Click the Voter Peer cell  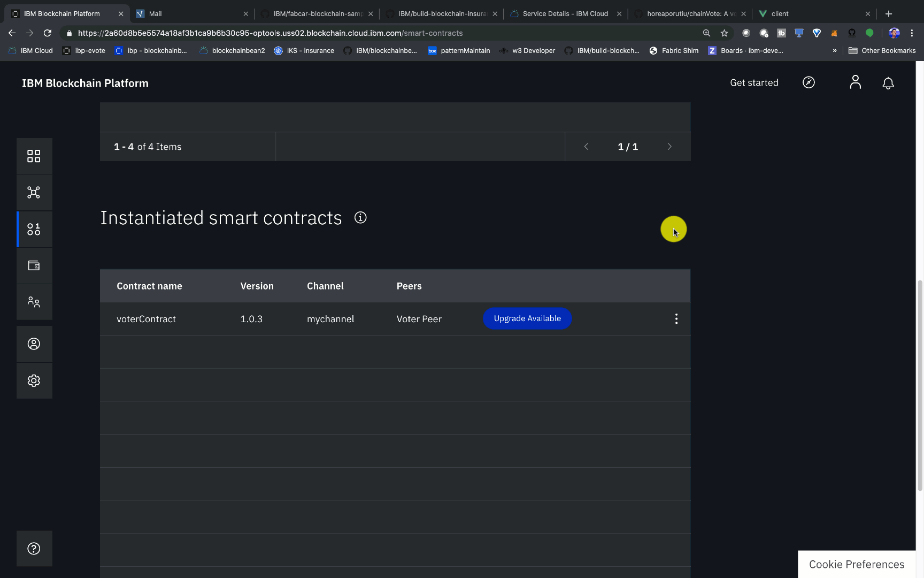coord(419,319)
